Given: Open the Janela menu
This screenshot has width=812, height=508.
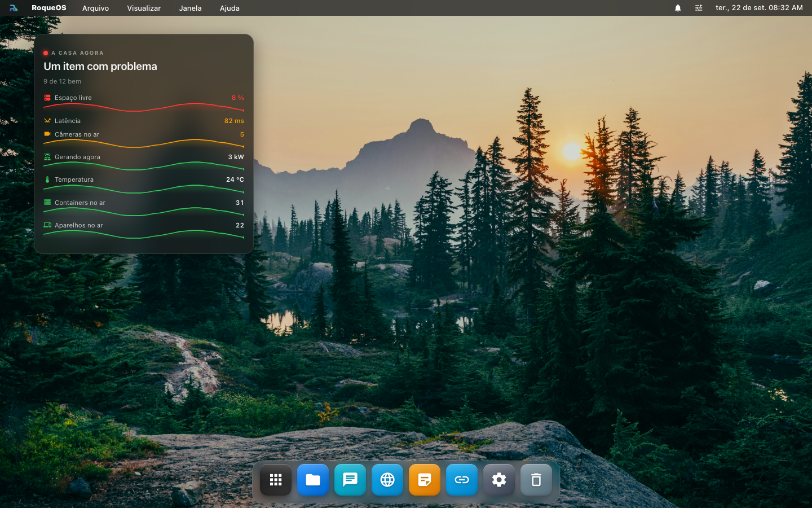Looking at the screenshot, I should (x=191, y=8).
